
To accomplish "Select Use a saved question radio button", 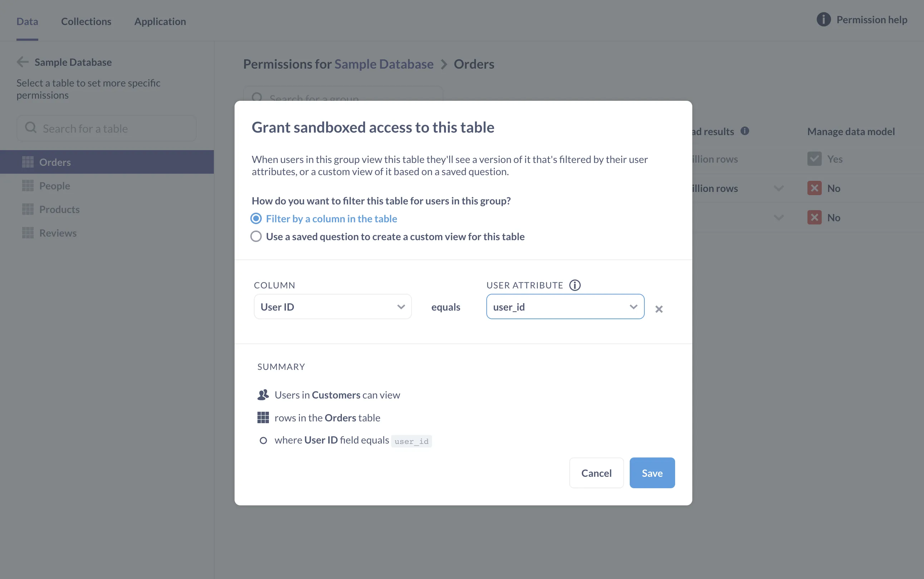I will (257, 236).
